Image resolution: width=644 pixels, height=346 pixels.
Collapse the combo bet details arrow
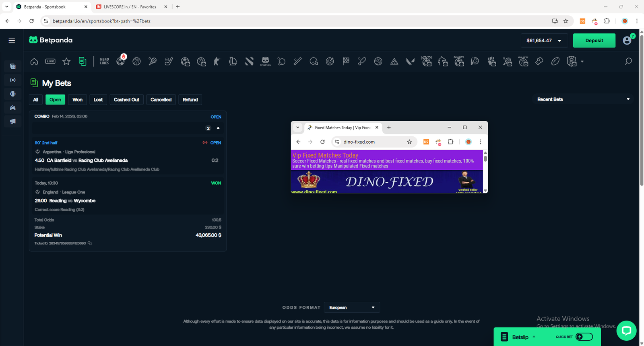point(218,128)
